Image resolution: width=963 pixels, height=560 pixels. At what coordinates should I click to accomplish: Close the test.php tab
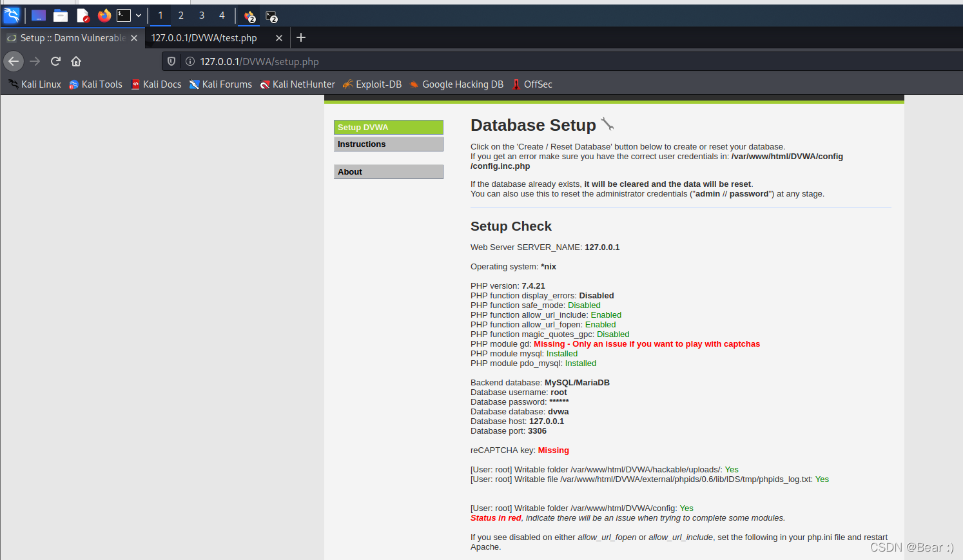tap(279, 38)
